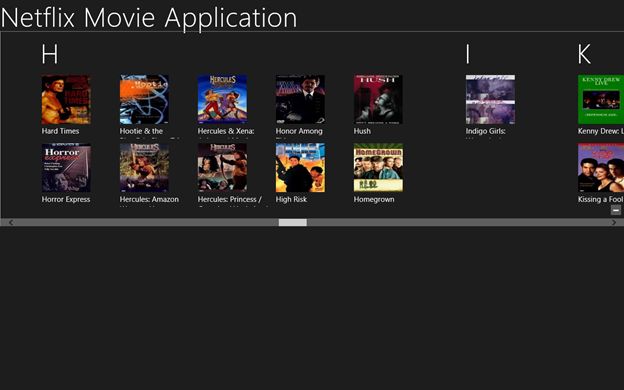Open the Homegrown movie poster
This screenshot has height=390, width=624.
[x=378, y=168]
